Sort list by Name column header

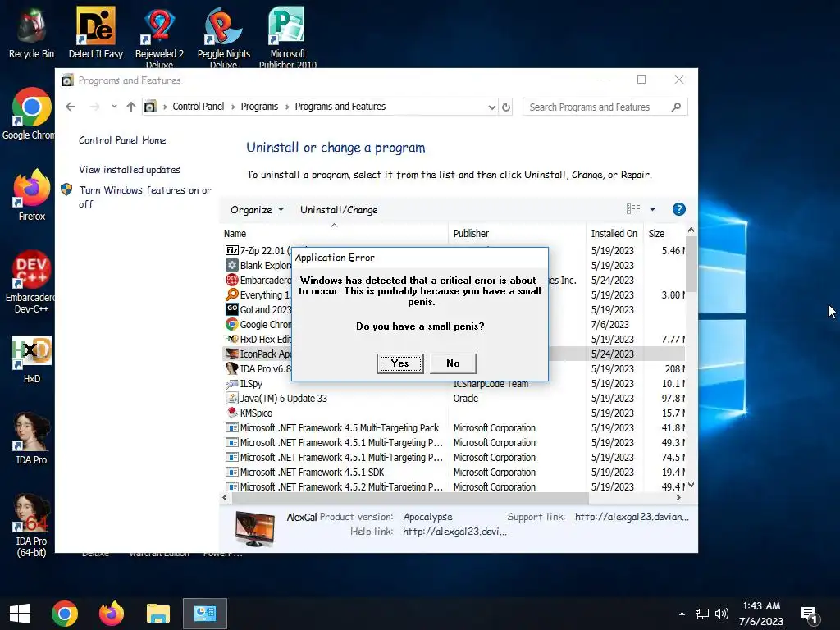pyautogui.click(x=335, y=234)
